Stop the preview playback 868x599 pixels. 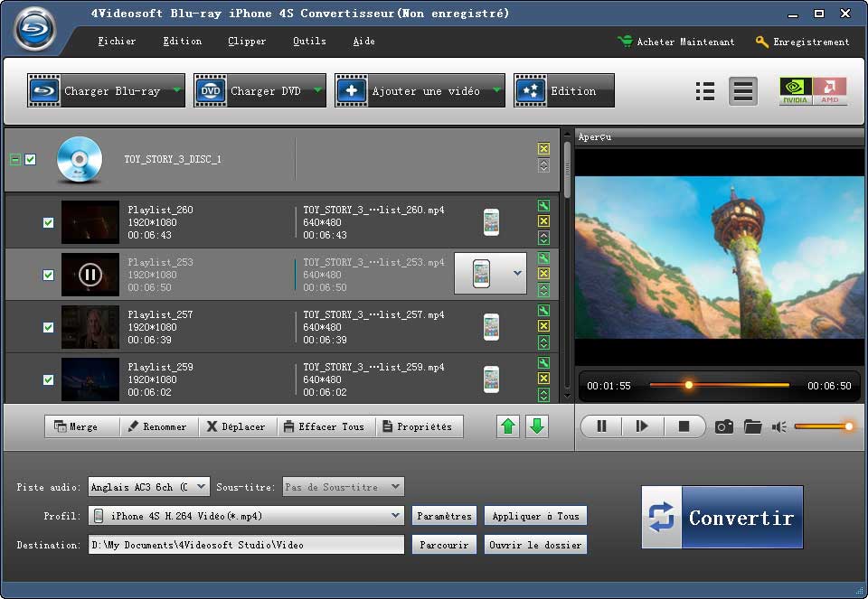(x=684, y=426)
